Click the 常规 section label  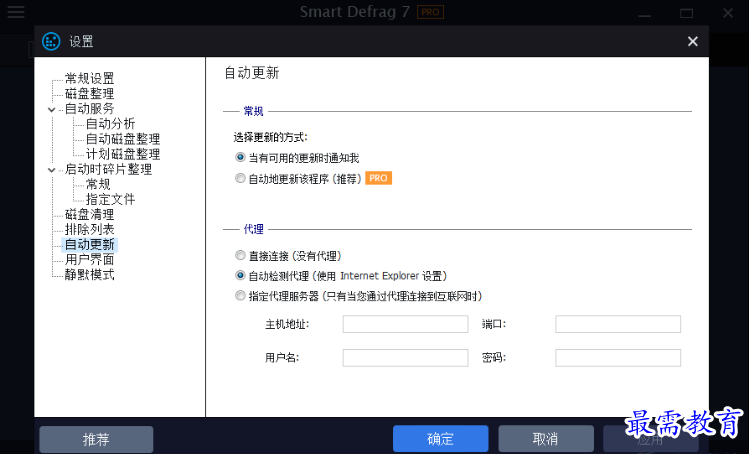click(x=253, y=111)
